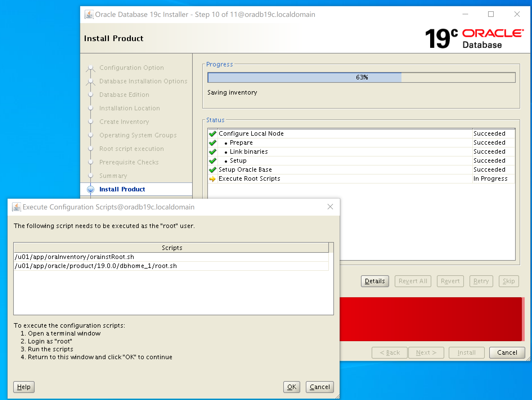Click green checkmark beside Configure Local Node
The width and height of the screenshot is (532, 400).
coord(213,134)
